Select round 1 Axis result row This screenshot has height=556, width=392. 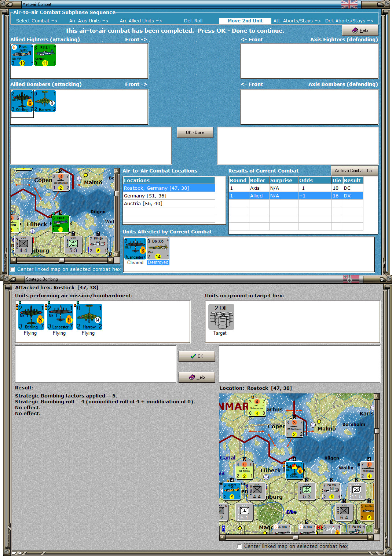(296, 188)
